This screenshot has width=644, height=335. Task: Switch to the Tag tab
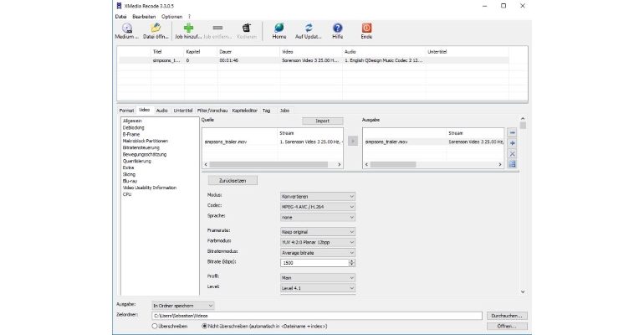click(266, 111)
